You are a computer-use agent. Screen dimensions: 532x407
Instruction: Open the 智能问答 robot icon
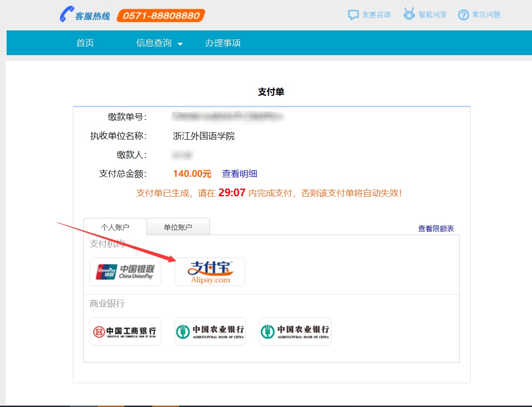[x=409, y=14]
